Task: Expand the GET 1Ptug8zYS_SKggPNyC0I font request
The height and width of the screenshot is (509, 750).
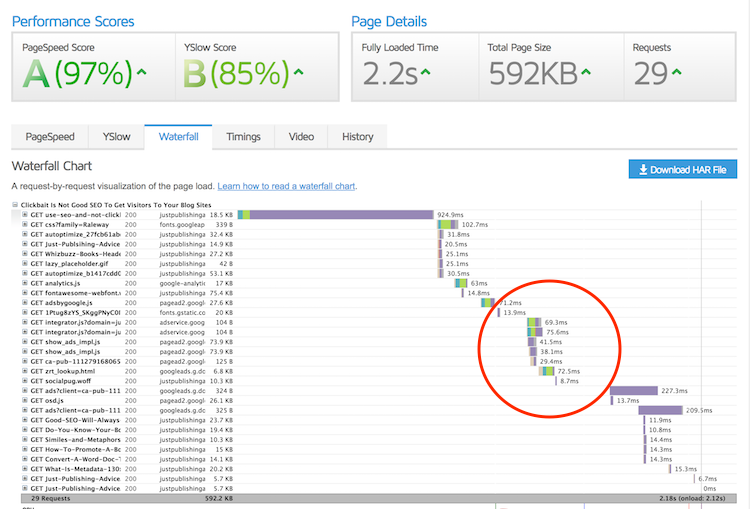Action: 25,312
